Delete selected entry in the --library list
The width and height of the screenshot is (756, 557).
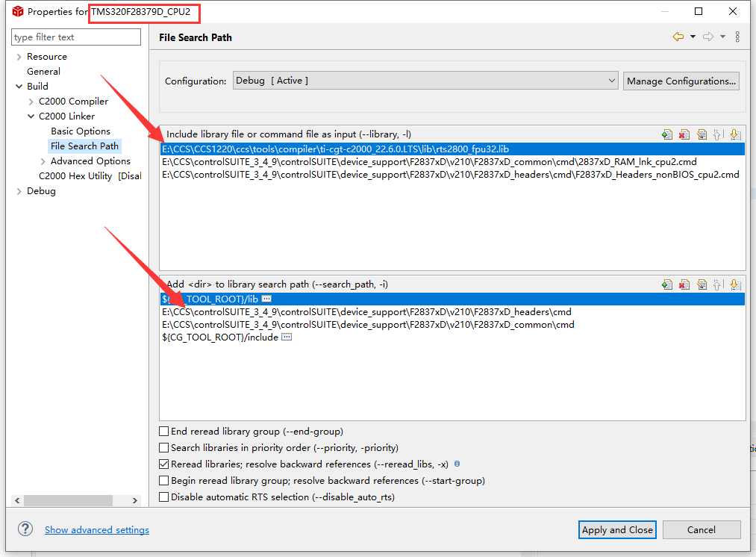(x=684, y=134)
